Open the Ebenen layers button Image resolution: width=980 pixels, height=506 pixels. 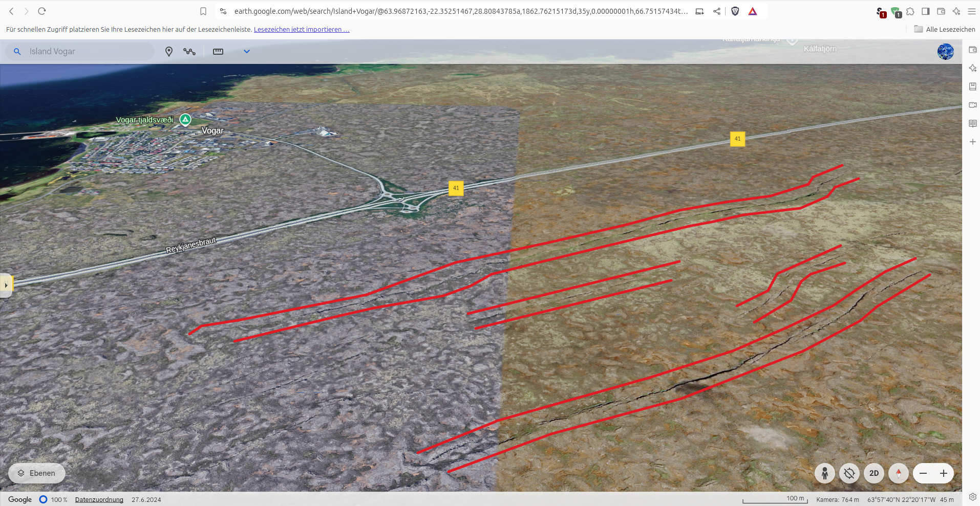pos(37,473)
